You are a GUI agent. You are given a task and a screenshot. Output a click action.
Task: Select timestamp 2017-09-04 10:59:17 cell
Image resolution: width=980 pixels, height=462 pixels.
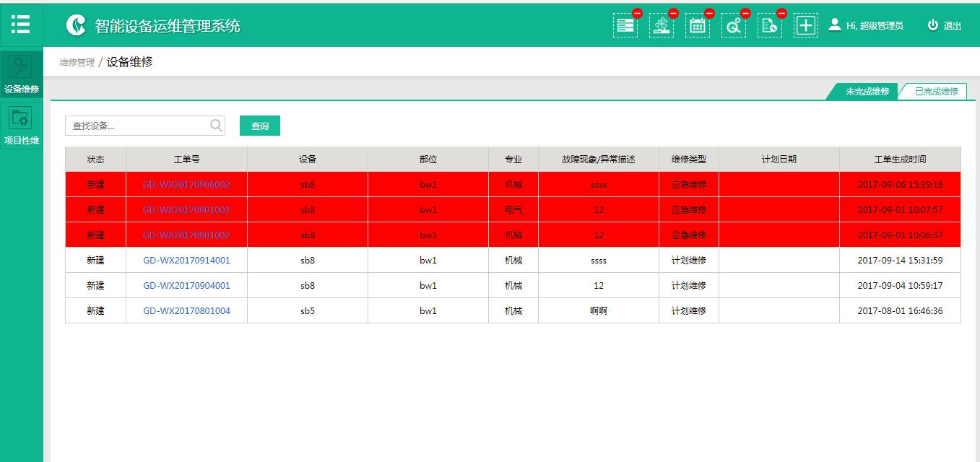[900, 285]
